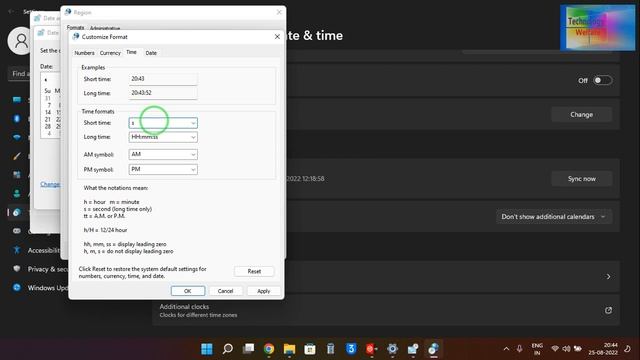Viewport: 640px width, 360px height.
Task: Open Additional clocks settings row
Action: (386, 310)
